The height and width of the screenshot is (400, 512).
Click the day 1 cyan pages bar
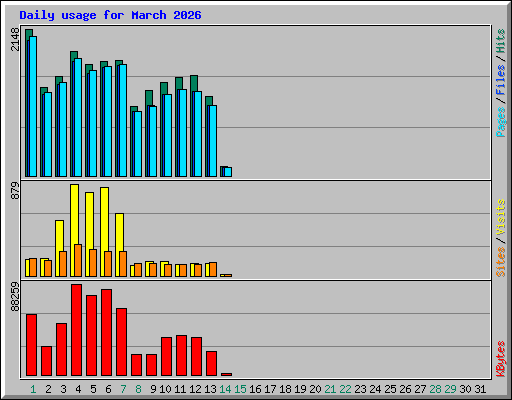(x=33, y=107)
